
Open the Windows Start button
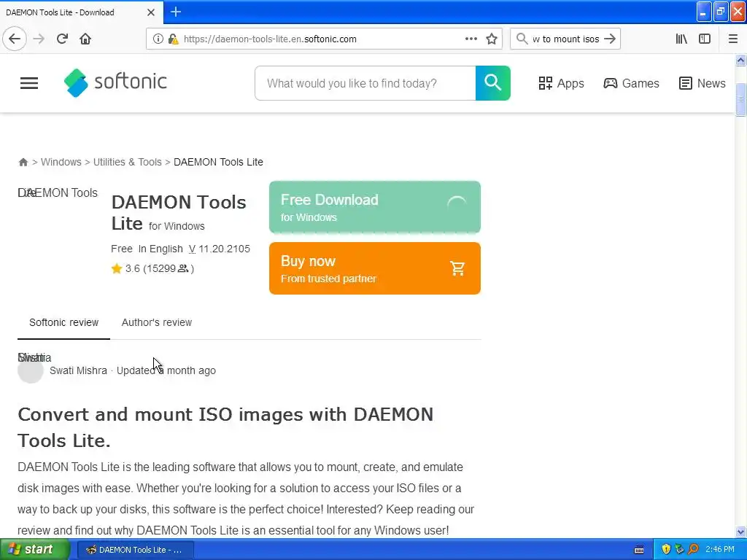pos(34,550)
